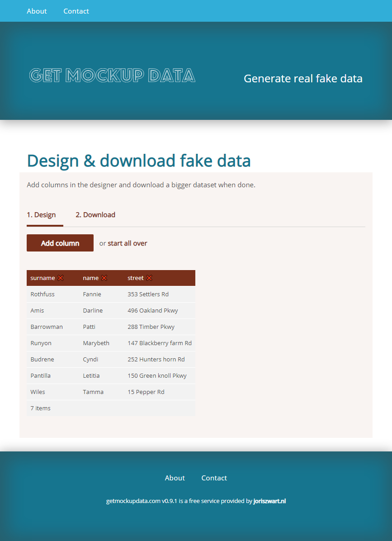
Task: Click the Add column button
Action: click(60, 243)
